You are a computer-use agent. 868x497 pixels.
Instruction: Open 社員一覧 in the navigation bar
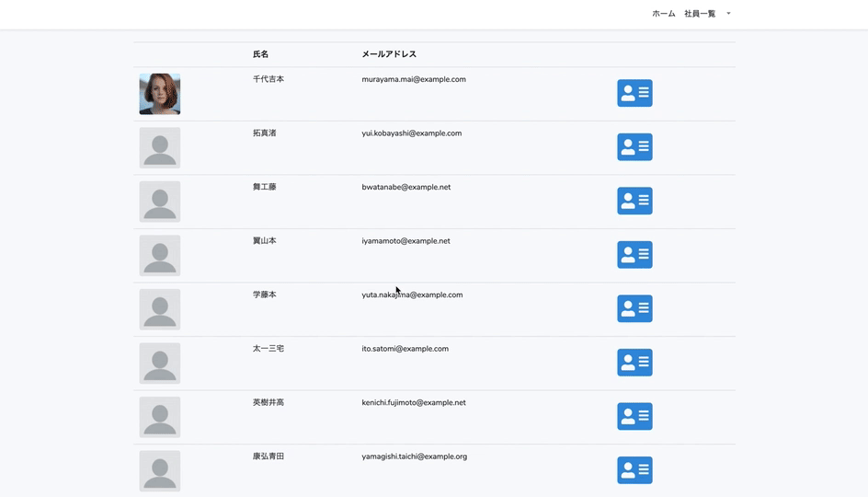[700, 14]
